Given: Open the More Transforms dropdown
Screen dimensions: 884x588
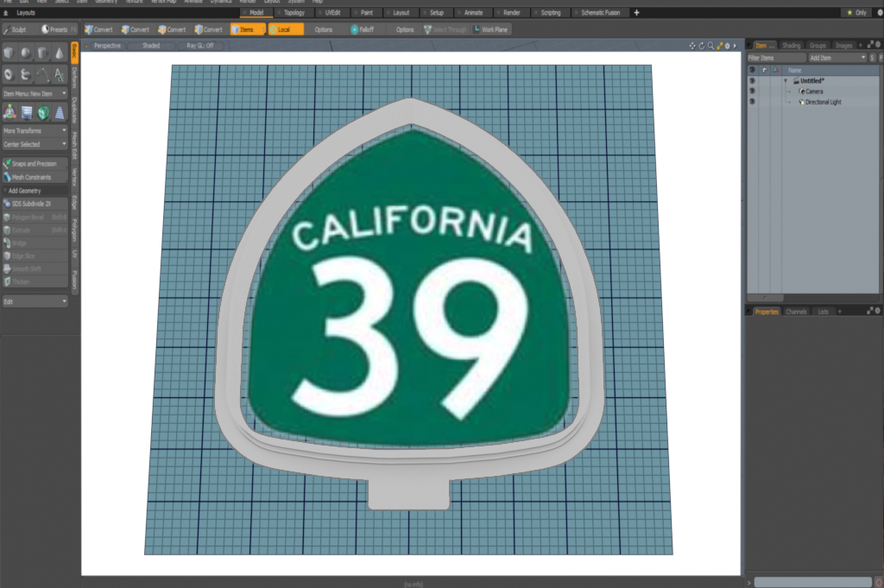Looking at the screenshot, I should click(x=35, y=130).
